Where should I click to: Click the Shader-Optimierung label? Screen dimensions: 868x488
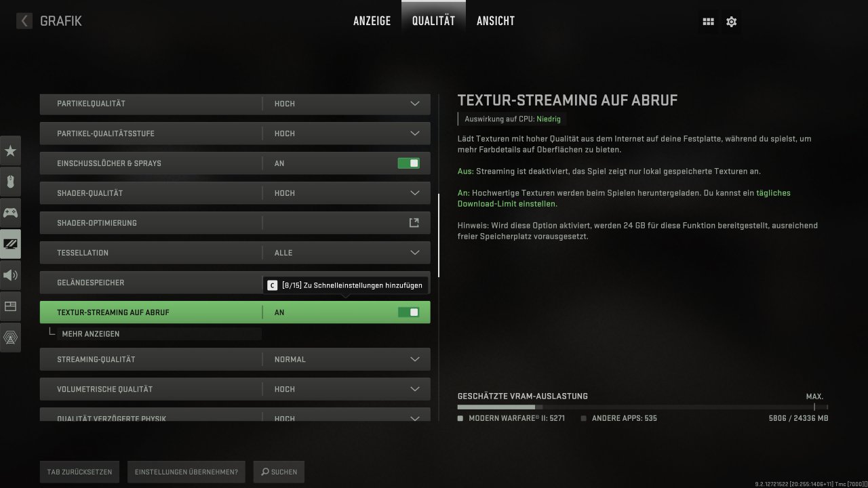coord(97,223)
